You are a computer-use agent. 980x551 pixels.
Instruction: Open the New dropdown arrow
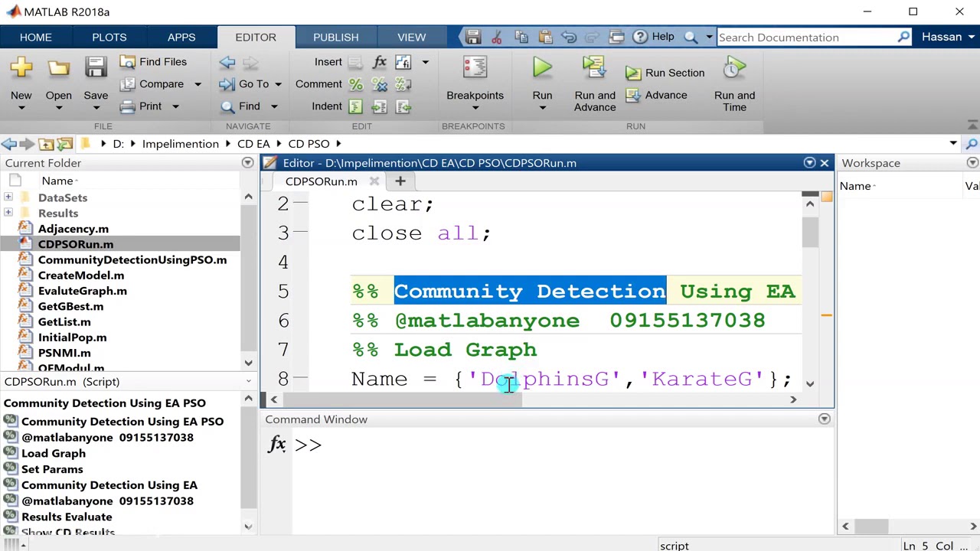(21, 108)
